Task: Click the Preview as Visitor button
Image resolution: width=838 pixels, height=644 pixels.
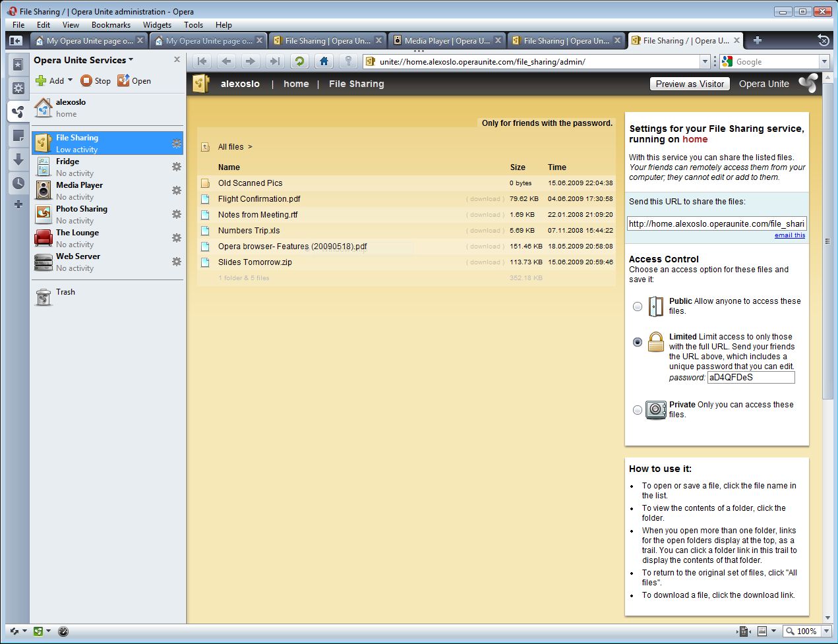Action: [x=690, y=84]
